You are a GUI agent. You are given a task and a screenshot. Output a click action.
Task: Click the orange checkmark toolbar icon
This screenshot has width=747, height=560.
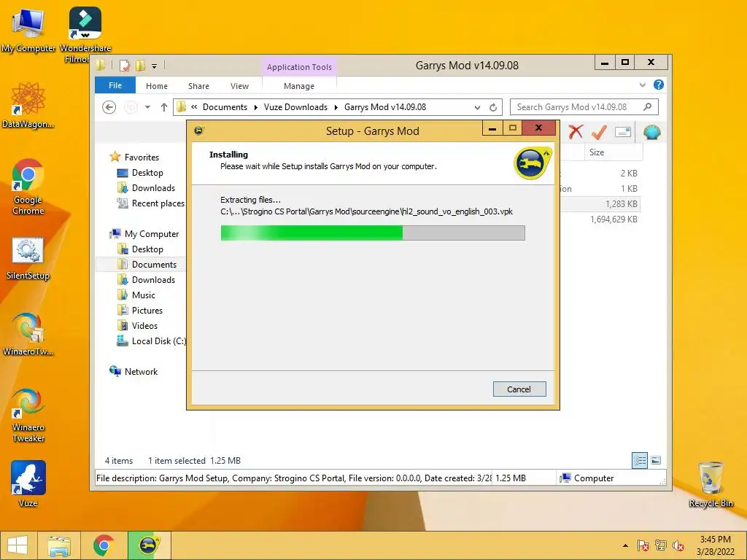click(599, 132)
